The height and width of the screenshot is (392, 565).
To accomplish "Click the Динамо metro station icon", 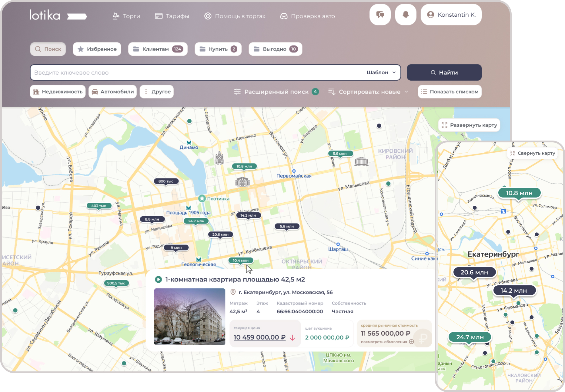I will 189,142.
